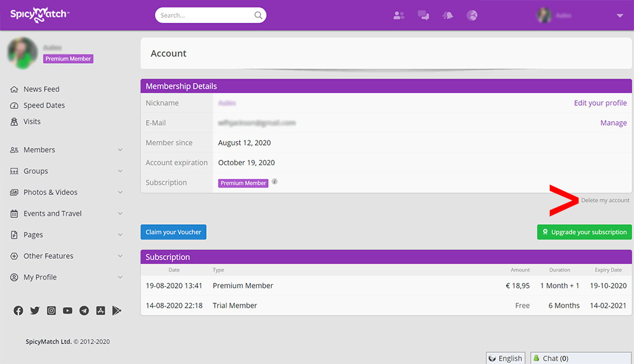Image resolution: width=634 pixels, height=364 pixels.
Task: Click the Delete my account link
Action: (x=605, y=200)
